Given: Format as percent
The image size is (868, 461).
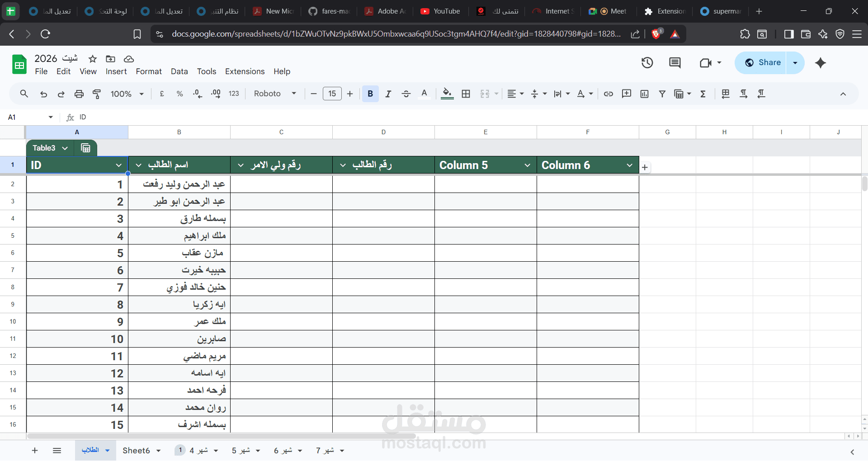Looking at the screenshot, I should [x=180, y=94].
